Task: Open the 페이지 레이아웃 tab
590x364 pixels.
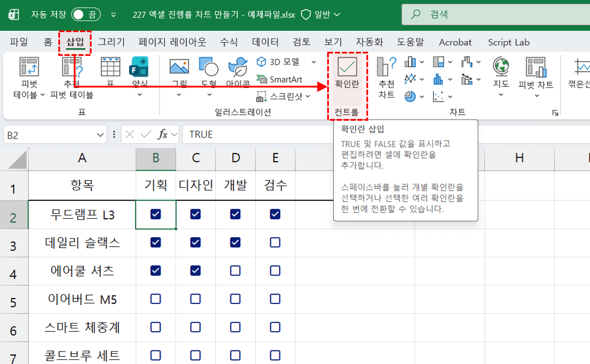Action: 172,42
